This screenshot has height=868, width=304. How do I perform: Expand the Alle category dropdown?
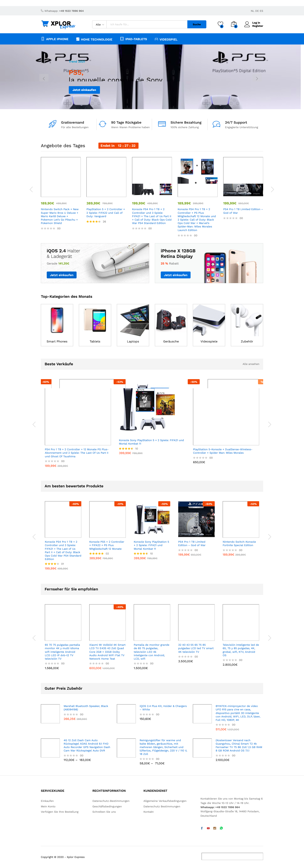[100, 25]
